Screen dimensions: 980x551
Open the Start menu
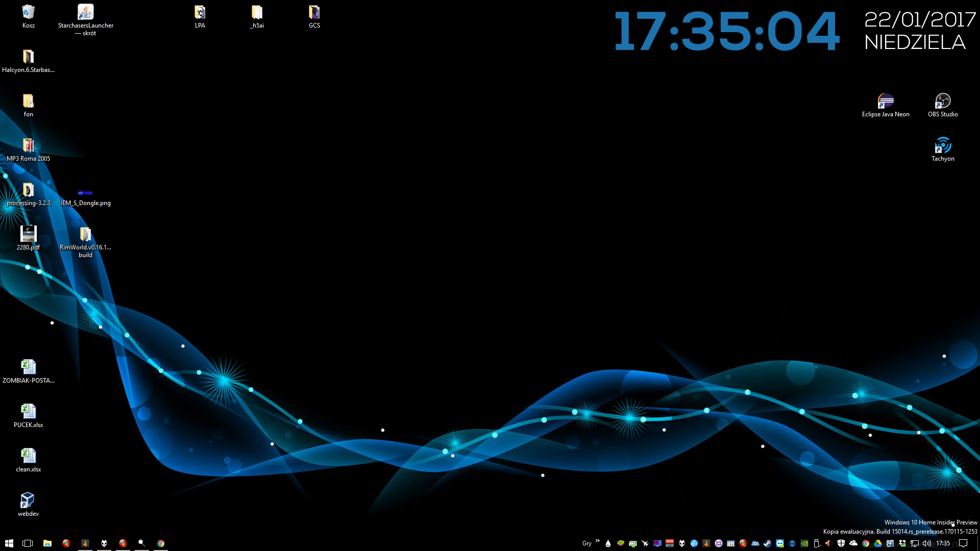coord(9,543)
